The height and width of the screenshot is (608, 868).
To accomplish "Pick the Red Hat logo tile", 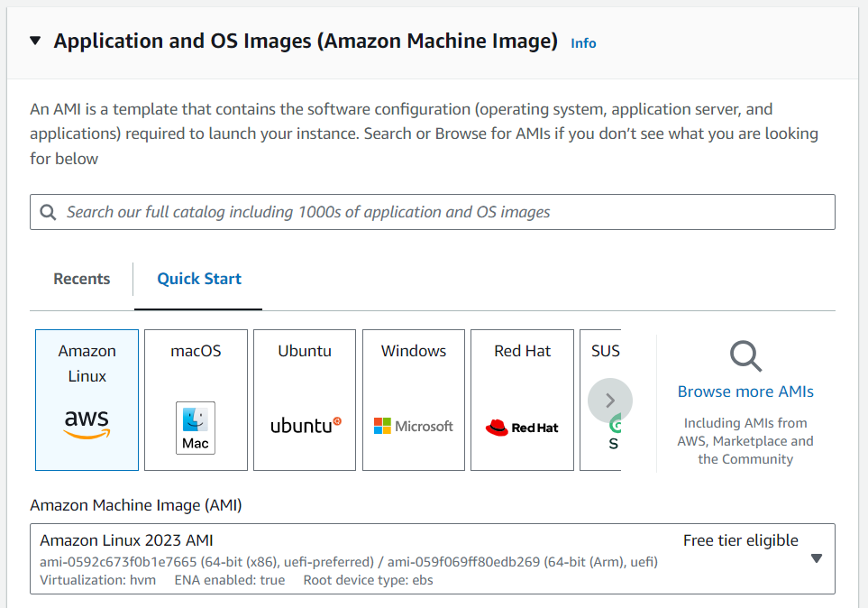I will coord(522,401).
